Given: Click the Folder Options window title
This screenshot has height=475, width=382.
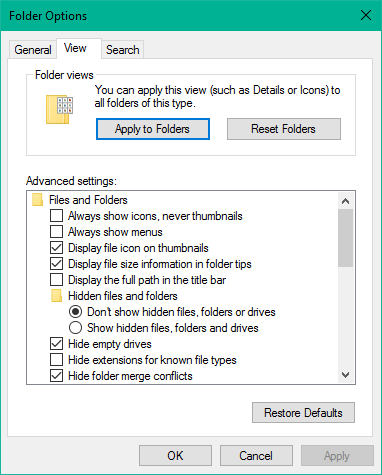Looking at the screenshot, I should (48, 16).
